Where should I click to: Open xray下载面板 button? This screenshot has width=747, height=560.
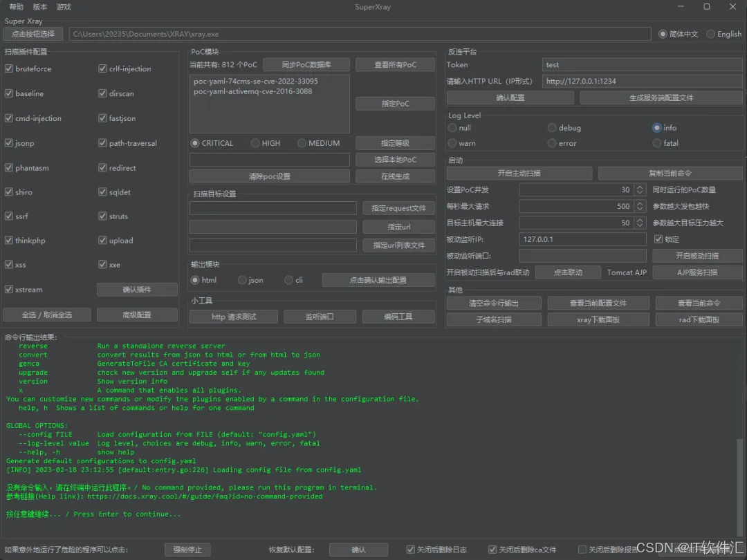point(598,319)
